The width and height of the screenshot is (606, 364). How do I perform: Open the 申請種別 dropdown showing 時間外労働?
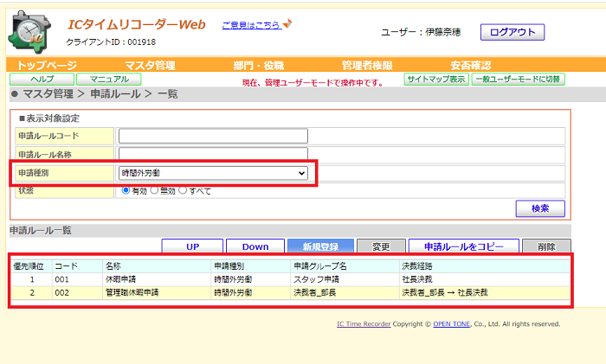click(213, 173)
